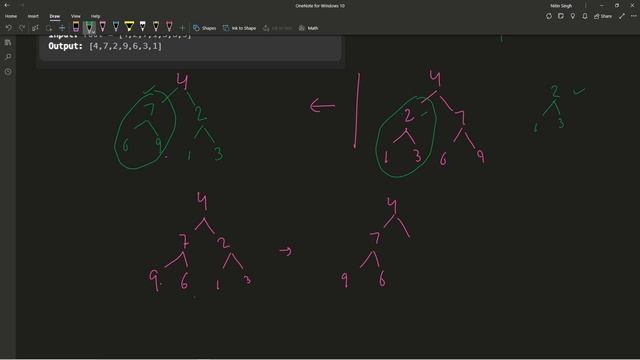Click the sync status icon
The image size is (640, 360).
tap(549, 16)
